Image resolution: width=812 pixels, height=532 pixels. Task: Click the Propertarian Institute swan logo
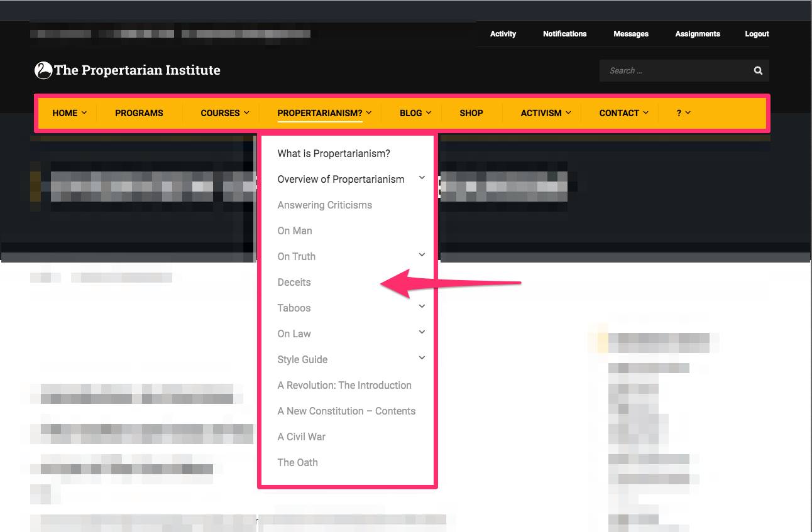(43, 70)
